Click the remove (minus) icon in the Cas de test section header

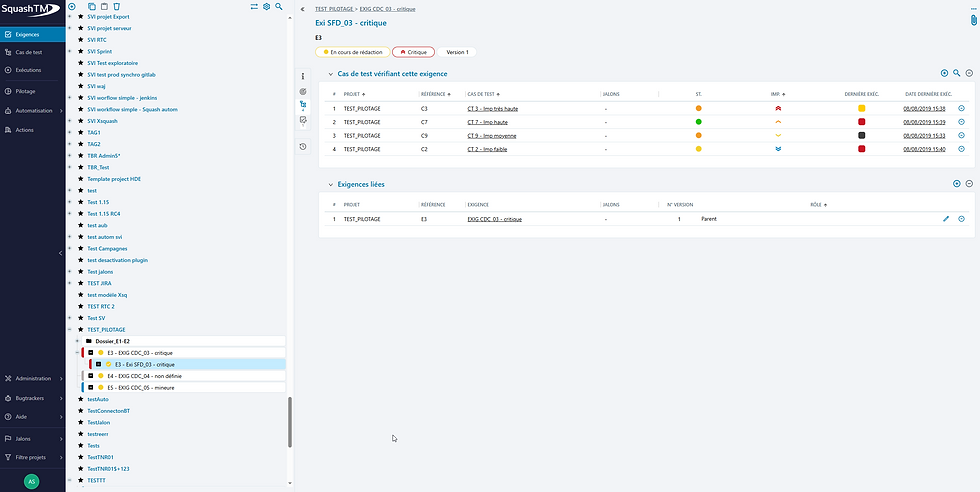pos(969,73)
